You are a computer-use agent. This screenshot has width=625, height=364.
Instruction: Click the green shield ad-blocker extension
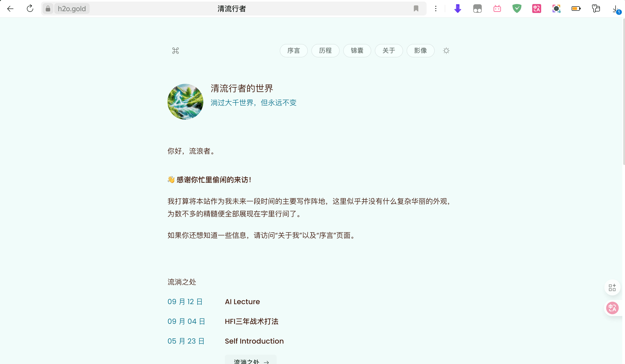click(517, 9)
